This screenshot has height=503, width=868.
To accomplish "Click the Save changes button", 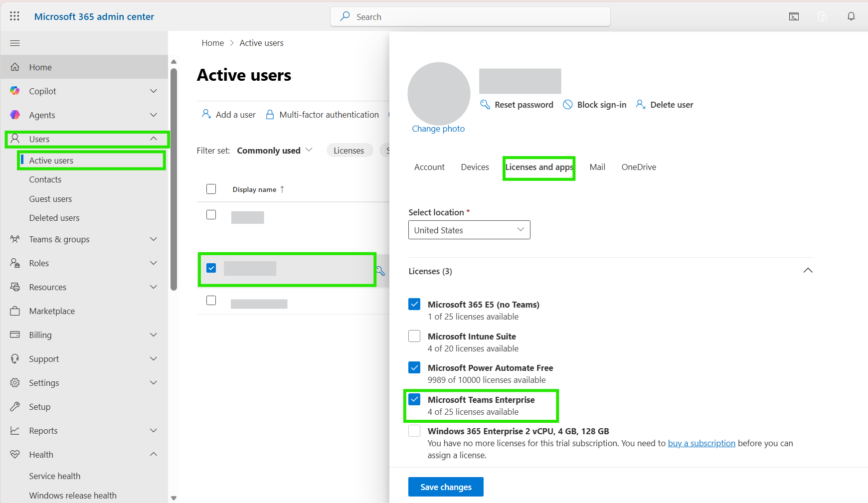I will coord(446,487).
